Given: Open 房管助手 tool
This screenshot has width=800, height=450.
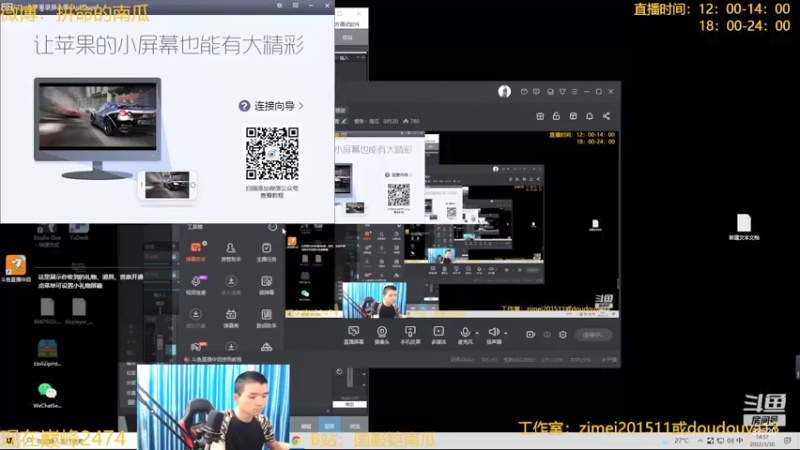Looking at the screenshot, I should point(231,253).
